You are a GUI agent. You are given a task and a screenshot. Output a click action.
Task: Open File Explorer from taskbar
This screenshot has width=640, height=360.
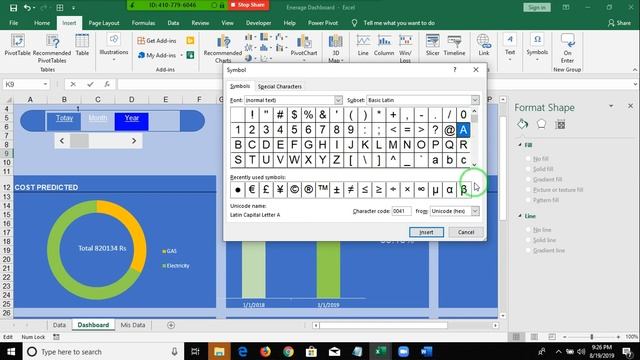coord(219,351)
